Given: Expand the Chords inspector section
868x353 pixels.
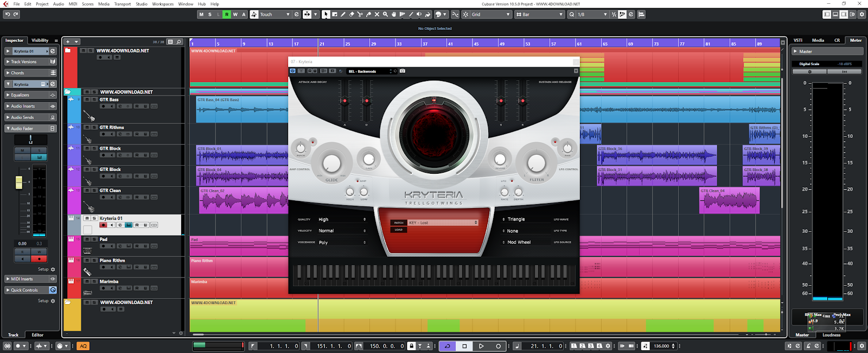Looking at the screenshot, I should (31, 73).
